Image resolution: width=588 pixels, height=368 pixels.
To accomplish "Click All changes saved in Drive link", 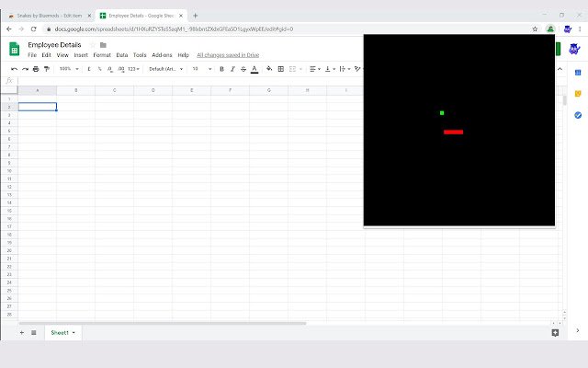I will click(228, 55).
